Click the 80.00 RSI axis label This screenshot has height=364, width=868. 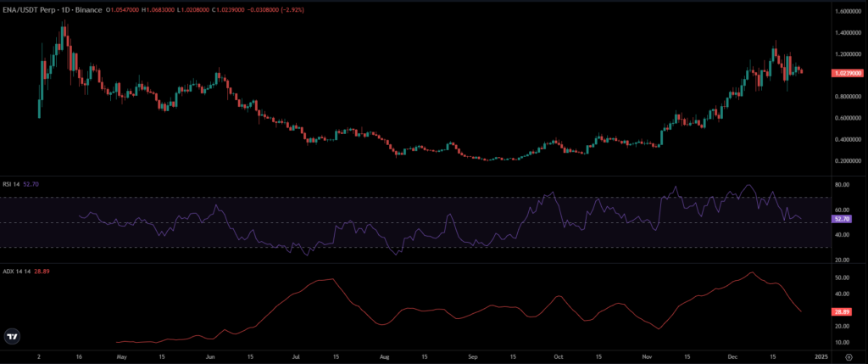pyautogui.click(x=842, y=185)
